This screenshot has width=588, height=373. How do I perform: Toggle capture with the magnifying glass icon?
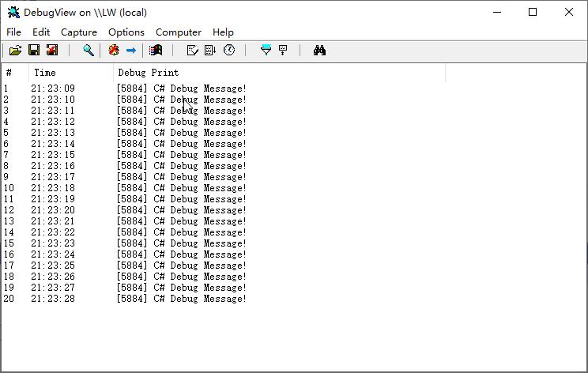pos(89,51)
